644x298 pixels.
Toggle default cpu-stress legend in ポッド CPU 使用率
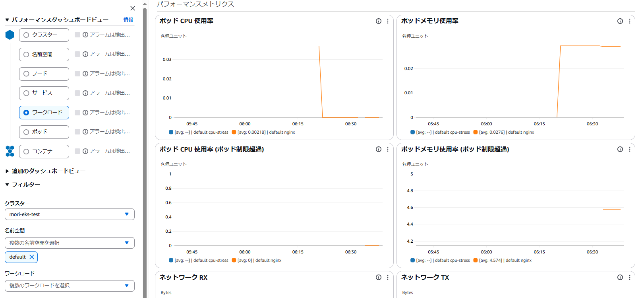tap(199, 132)
